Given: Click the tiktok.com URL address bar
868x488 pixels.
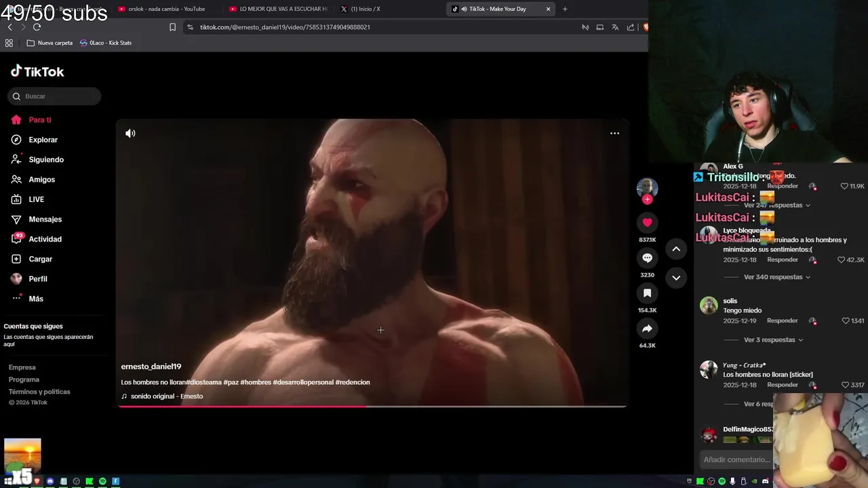Looking at the screenshot, I should (x=285, y=27).
